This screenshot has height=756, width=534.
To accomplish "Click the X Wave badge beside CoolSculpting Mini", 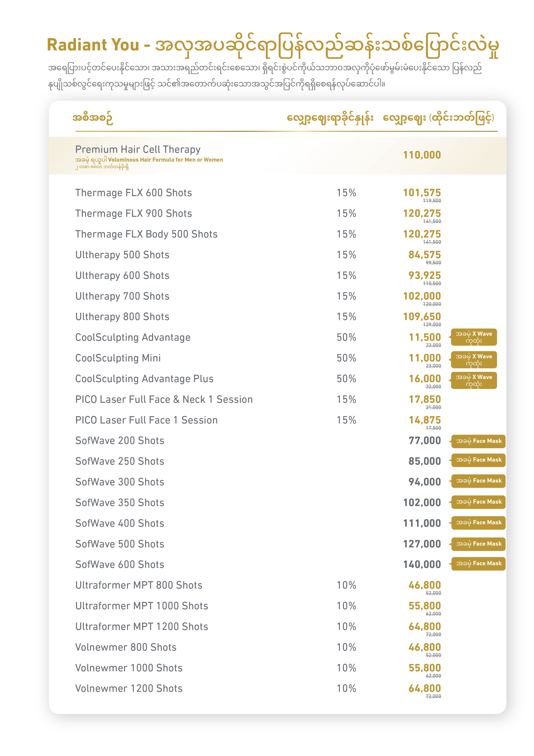I will click(473, 359).
